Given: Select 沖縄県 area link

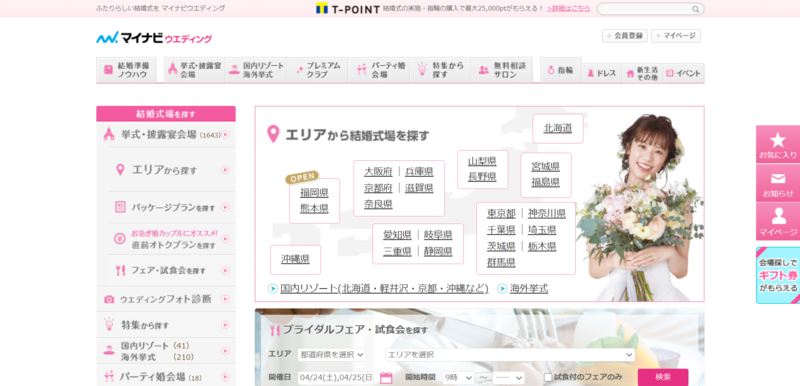Looking at the screenshot, I should [x=295, y=259].
